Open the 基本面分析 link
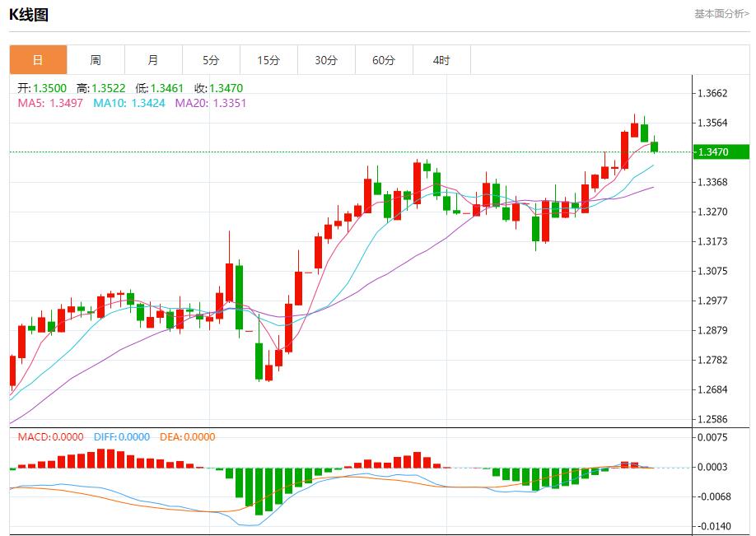This screenshot has height=536, width=756. (x=721, y=14)
